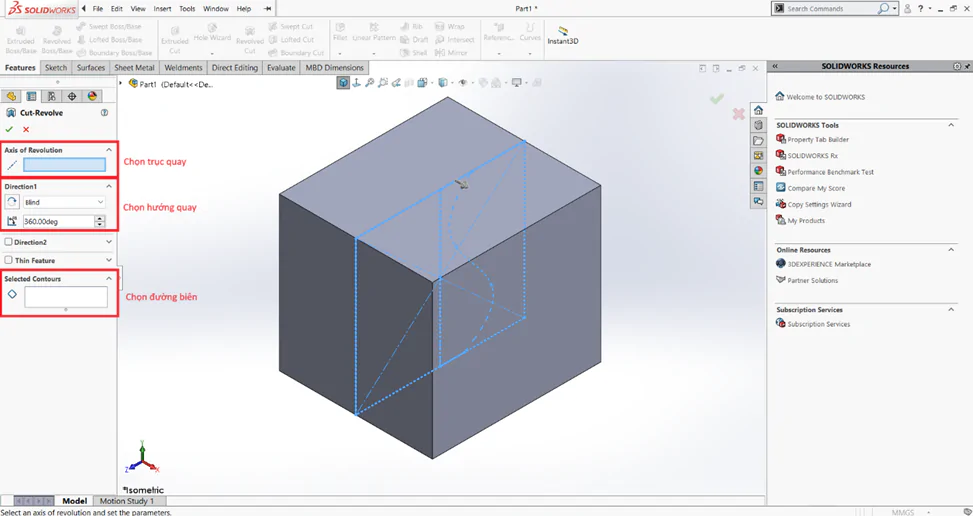Screen dimensions: 973x516
Task: Open the Display Style icon in heads-up toolbar
Action: 442,82
